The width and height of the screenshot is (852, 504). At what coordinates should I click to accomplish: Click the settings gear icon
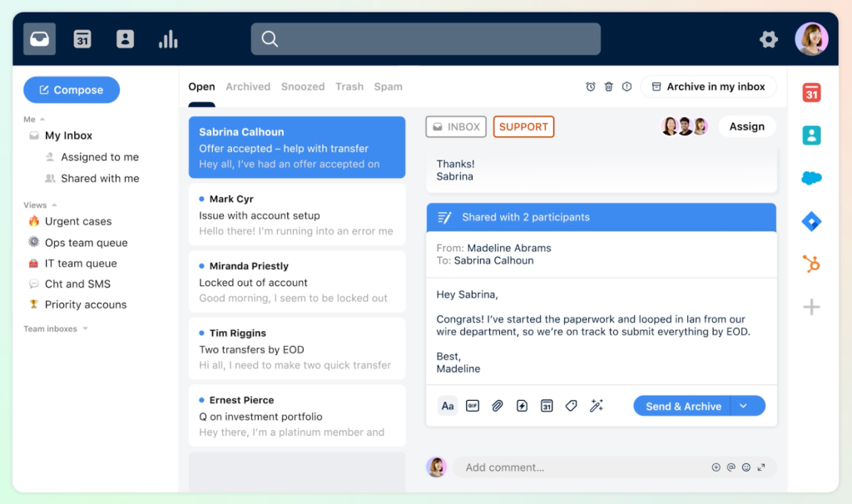pyautogui.click(x=768, y=39)
